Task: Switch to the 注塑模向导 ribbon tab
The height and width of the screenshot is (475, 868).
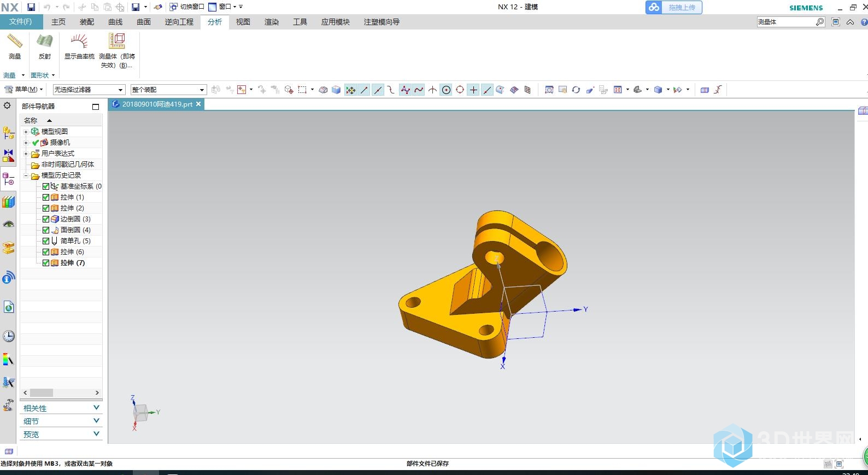Action: click(382, 22)
